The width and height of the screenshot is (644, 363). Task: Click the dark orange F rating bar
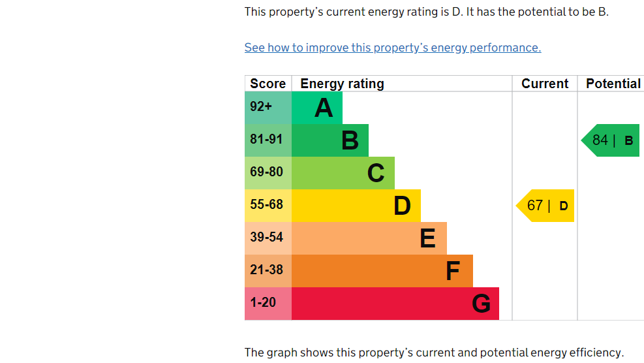tap(382, 271)
